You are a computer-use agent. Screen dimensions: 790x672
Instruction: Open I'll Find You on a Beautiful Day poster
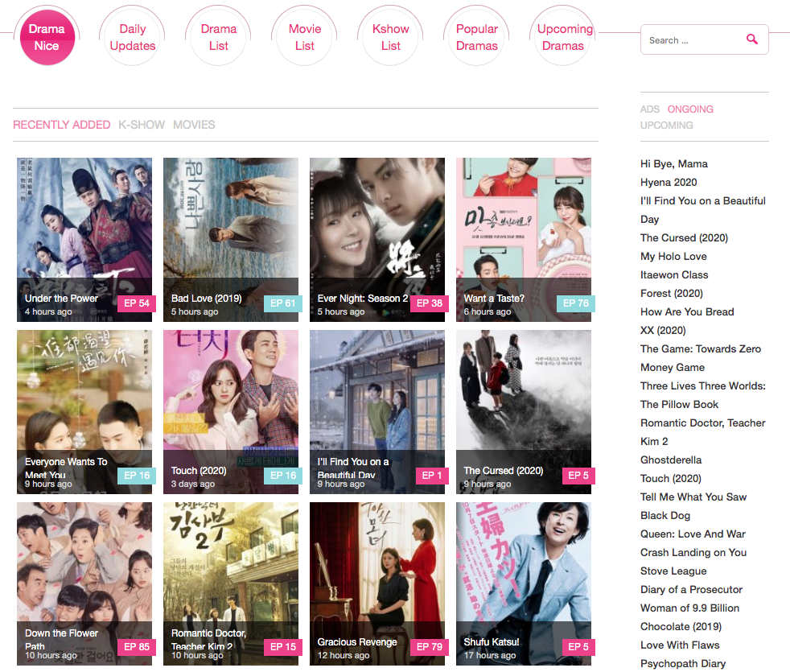coord(377,412)
